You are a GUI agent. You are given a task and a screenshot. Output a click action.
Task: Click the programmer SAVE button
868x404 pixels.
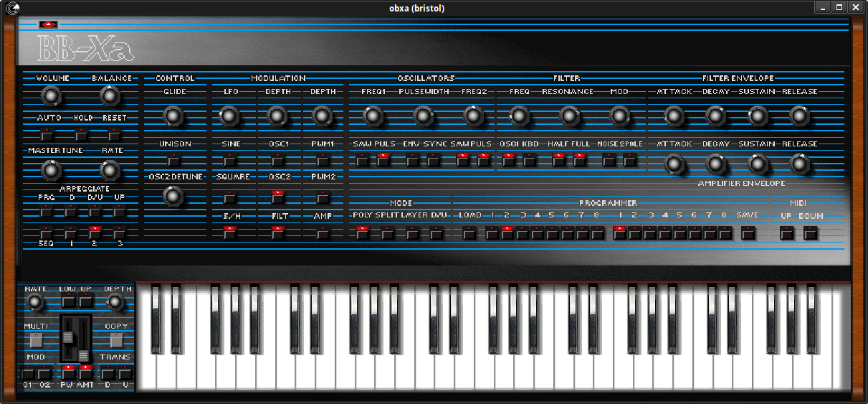(x=748, y=232)
